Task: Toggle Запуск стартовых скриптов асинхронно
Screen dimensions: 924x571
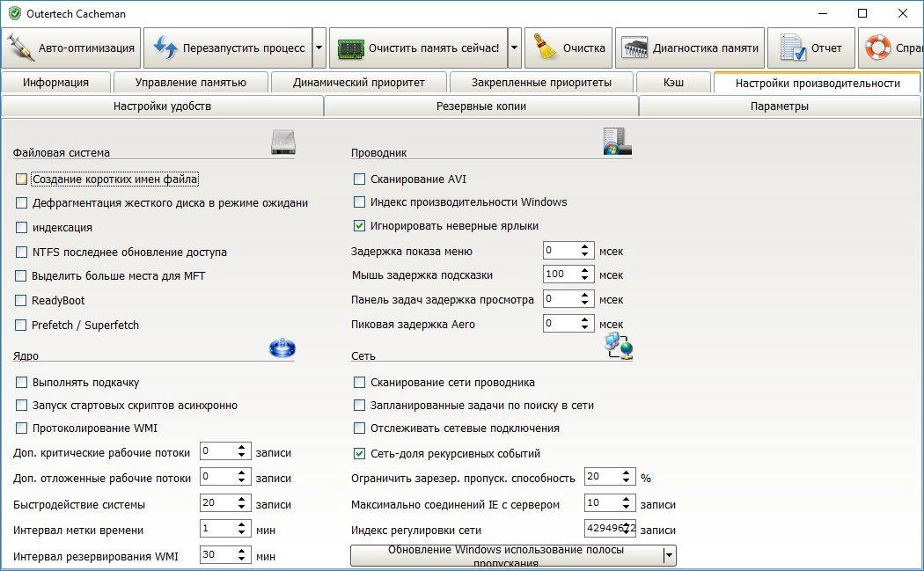Action: [21, 406]
